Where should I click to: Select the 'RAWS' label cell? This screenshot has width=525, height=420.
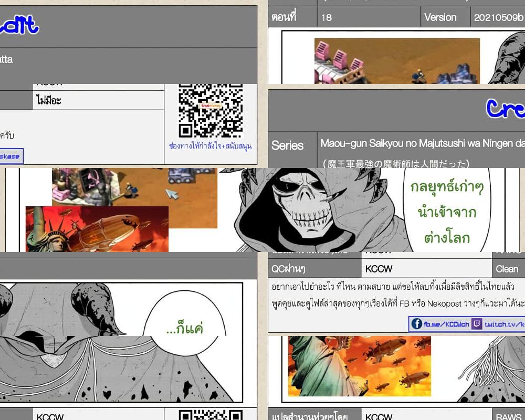pyautogui.click(x=509, y=415)
